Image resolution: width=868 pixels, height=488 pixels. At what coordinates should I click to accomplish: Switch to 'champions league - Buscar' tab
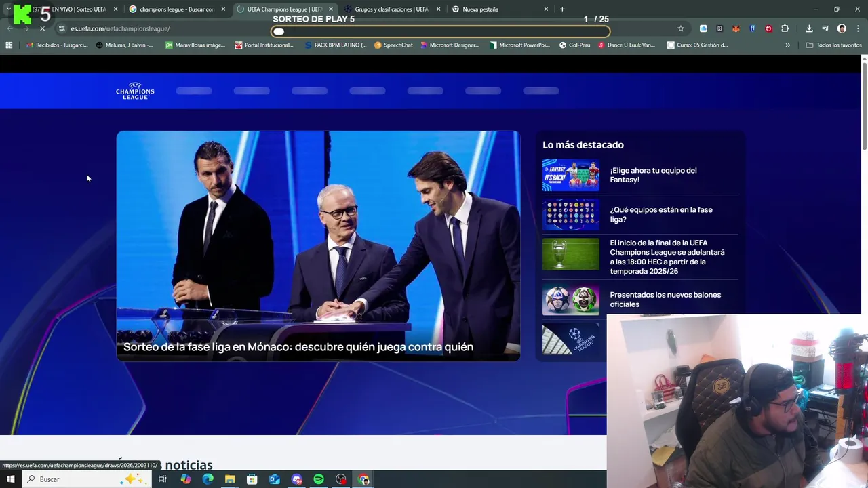pos(177,9)
